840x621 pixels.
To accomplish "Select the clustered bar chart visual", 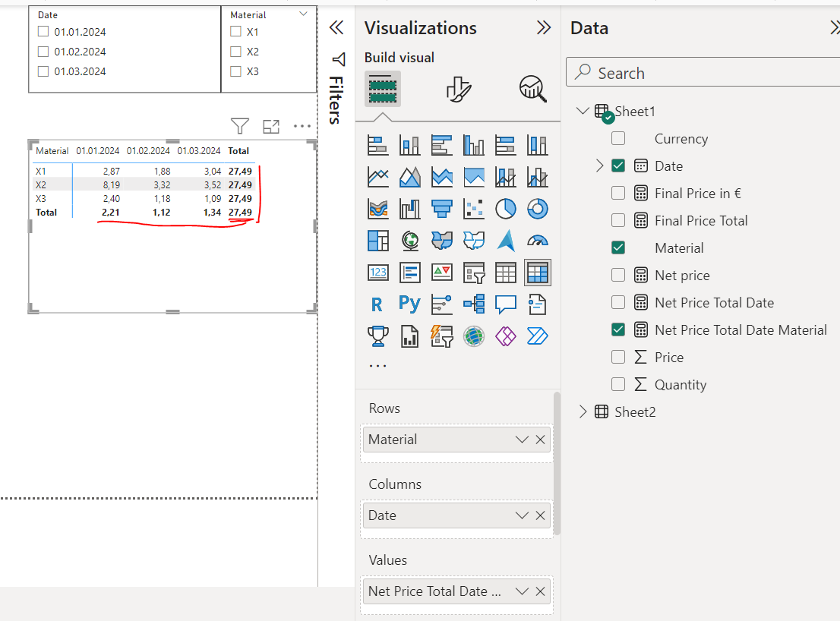I will tap(441, 145).
